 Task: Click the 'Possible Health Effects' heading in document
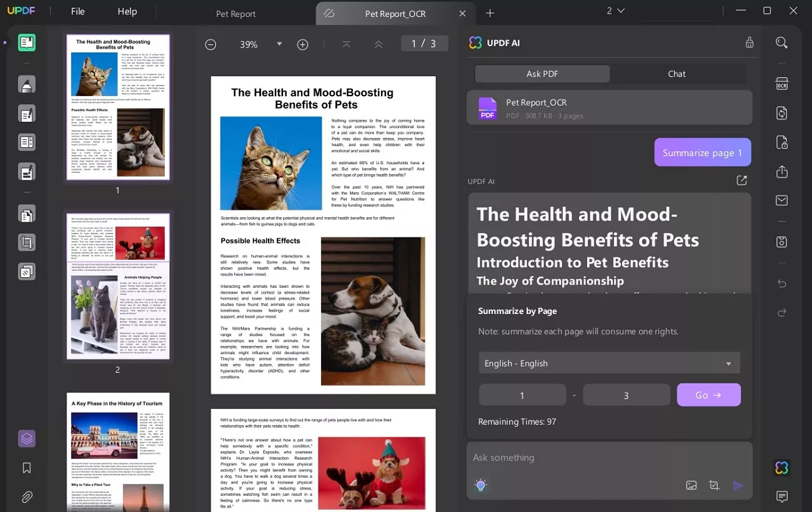[x=260, y=240]
